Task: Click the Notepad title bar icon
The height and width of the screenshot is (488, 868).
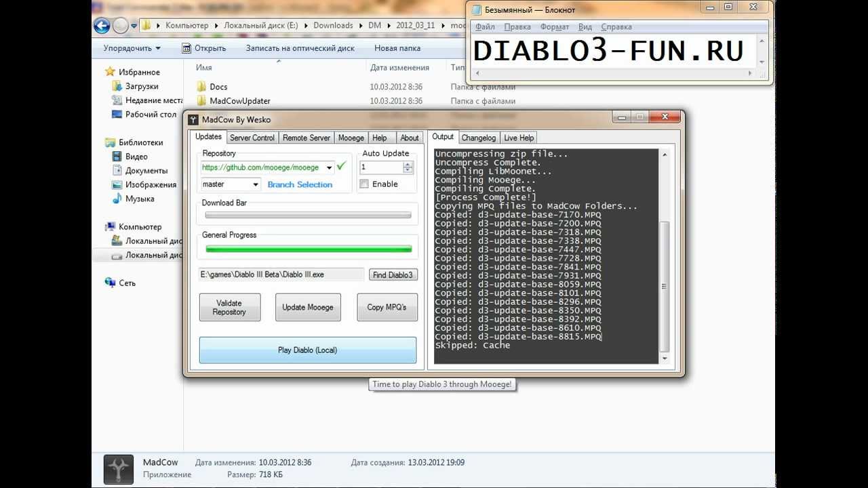Action: [x=477, y=9]
